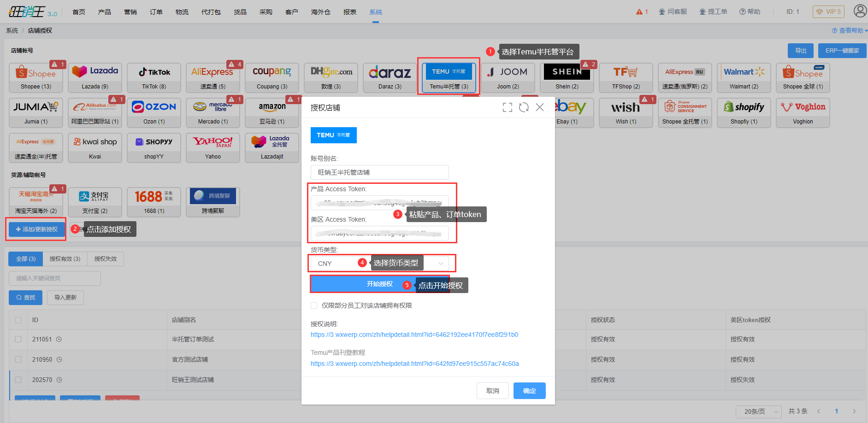Click the 添加/更新授权 button
This screenshot has height=423, width=868.
36,229
